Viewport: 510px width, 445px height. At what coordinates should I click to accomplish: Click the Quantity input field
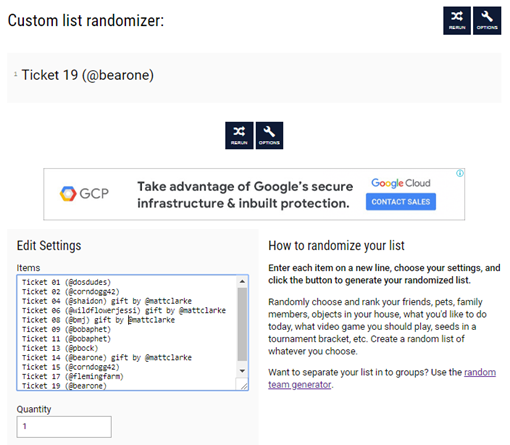64,427
